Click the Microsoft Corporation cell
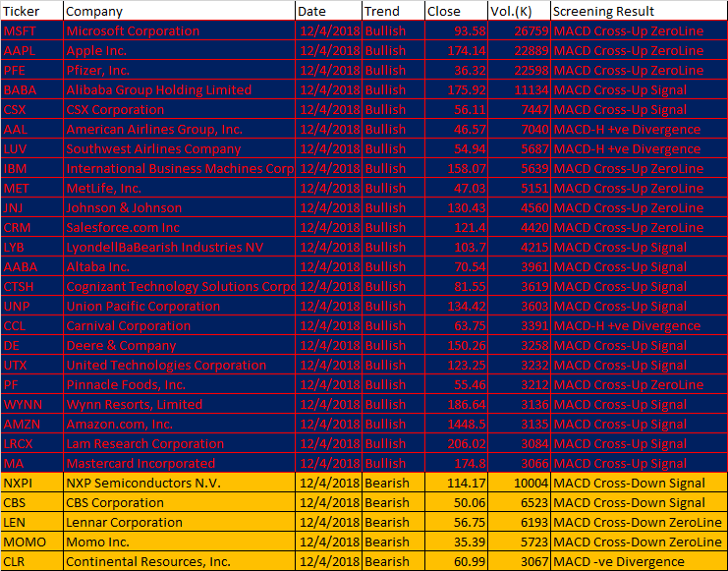This screenshot has width=728, height=571. pyautogui.click(x=179, y=30)
